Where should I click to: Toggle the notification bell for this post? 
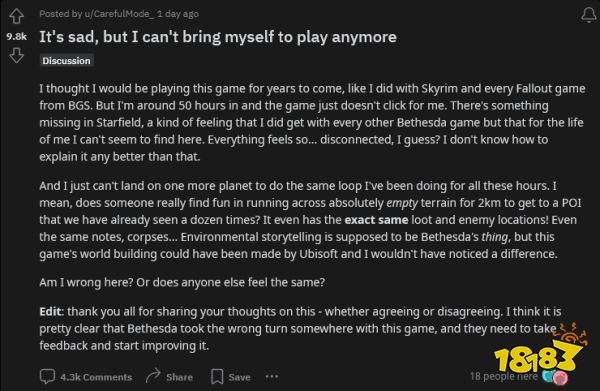(x=588, y=15)
